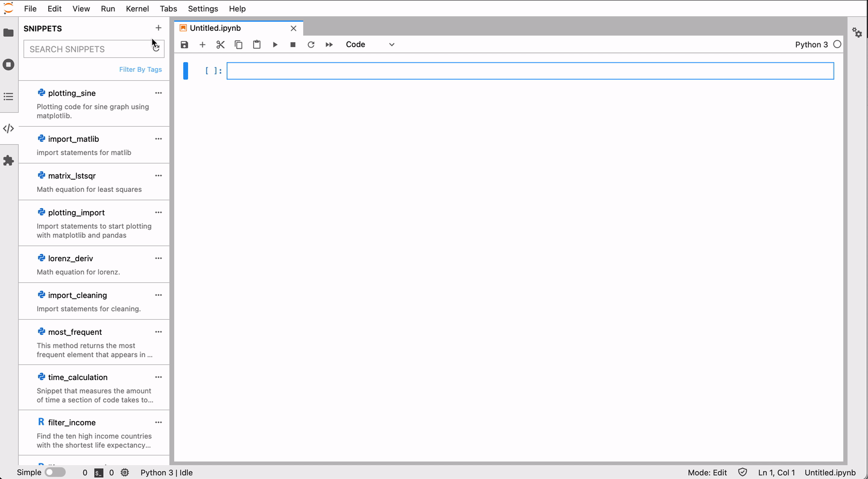The height and width of the screenshot is (479, 868).
Task: Open more actions for plotting_import snippet
Action: pyautogui.click(x=159, y=212)
